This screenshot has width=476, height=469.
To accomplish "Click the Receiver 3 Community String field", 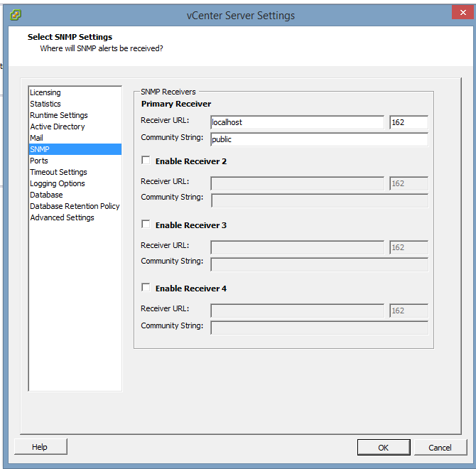I will (320, 264).
